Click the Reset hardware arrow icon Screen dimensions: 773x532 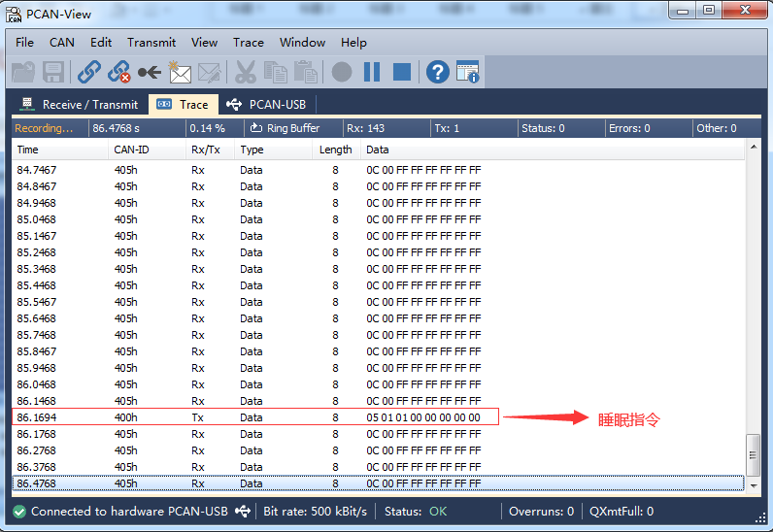click(150, 72)
